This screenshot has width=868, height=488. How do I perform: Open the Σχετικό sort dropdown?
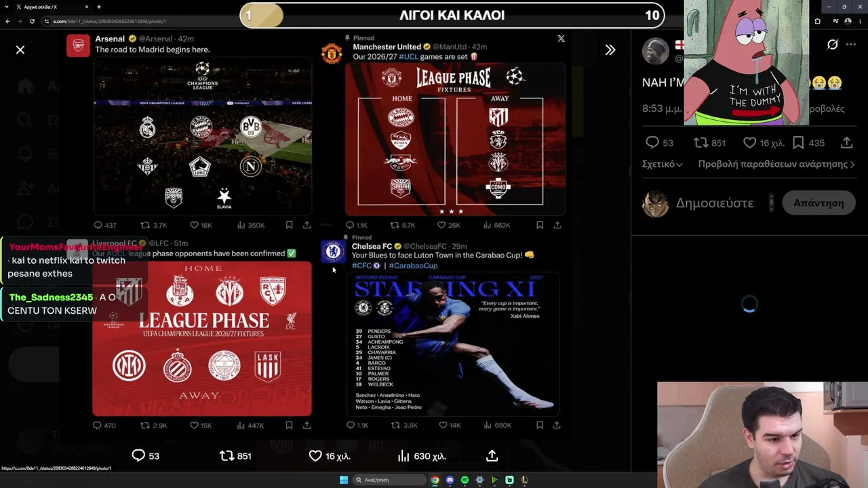[x=663, y=164]
